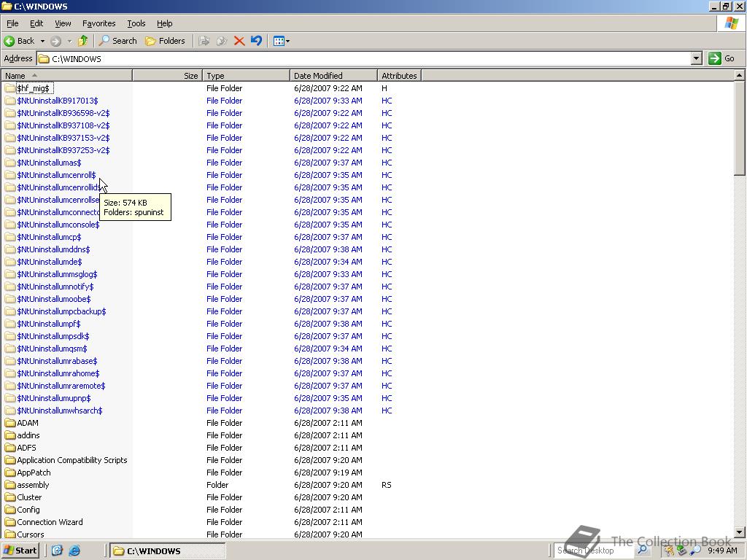Toggle the Folders pane

(x=165, y=41)
